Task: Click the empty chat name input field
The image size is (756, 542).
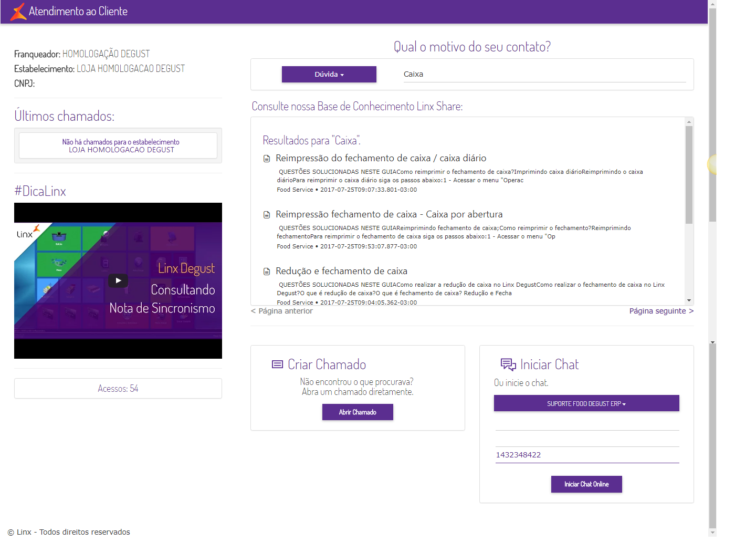Action: (x=587, y=423)
